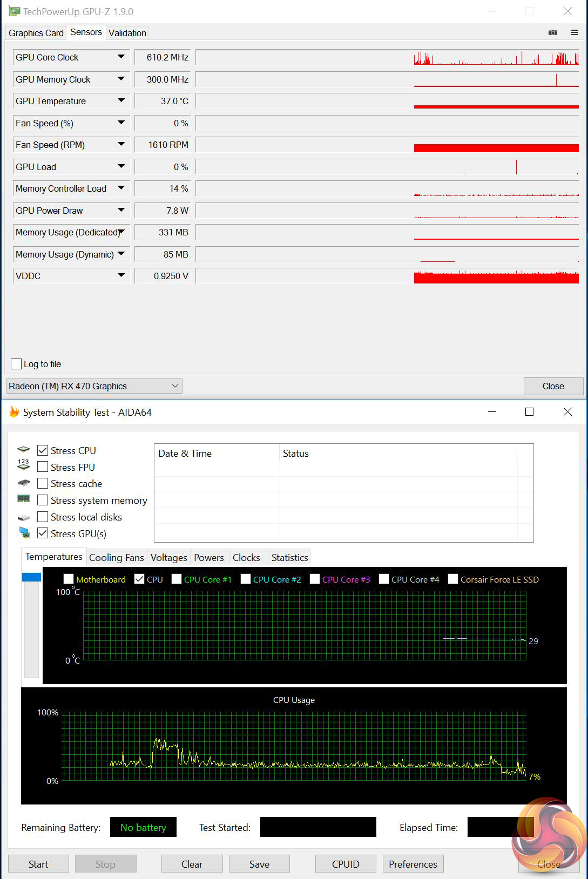
Task: Enable Stress system memory checkbox
Action: tap(43, 501)
